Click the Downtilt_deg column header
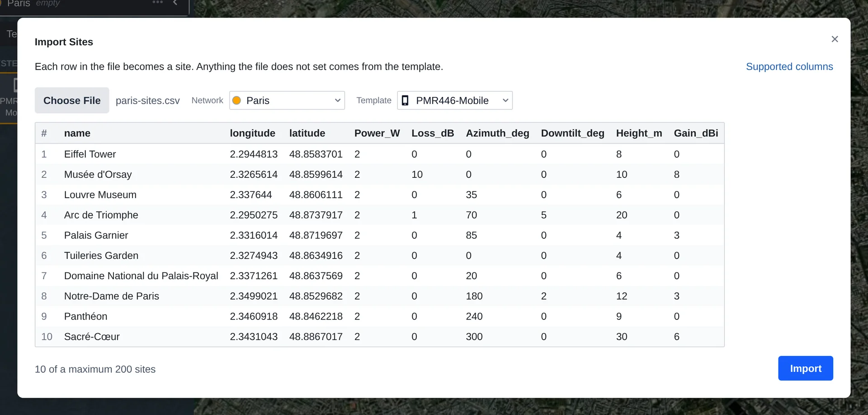Screen dimensions: 868x415 click(572, 133)
